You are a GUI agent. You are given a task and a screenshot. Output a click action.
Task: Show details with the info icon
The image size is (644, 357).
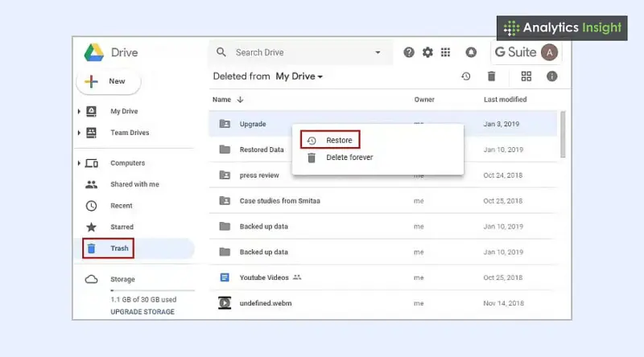point(551,76)
